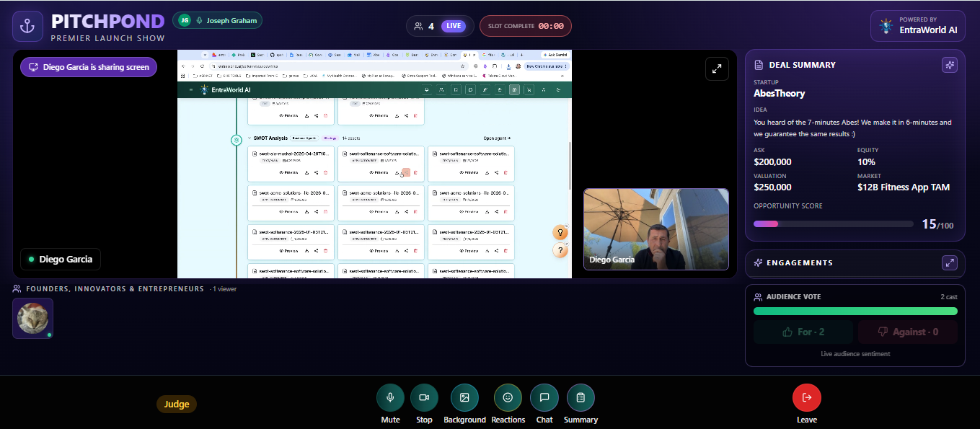The height and width of the screenshot is (429, 980).
Task: Select the cat avatar viewer thumbnail
Action: (33, 318)
